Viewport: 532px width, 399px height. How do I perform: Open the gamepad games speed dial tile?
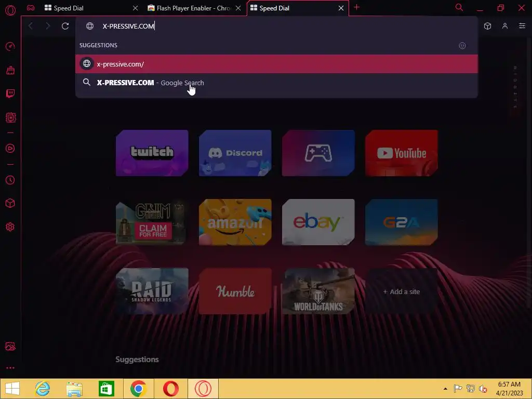pyautogui.click(x=318, y=153)
